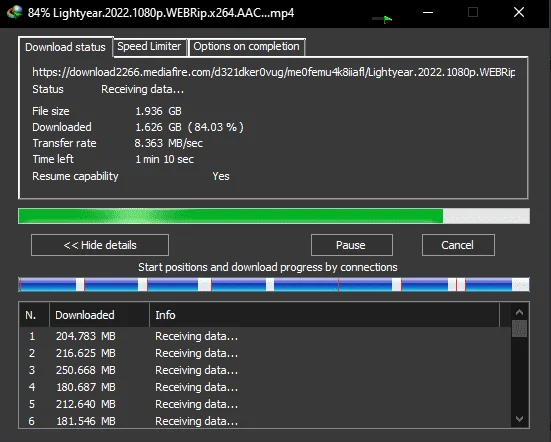The width and height of the screenshot is (551, 442).
Task: Select connection row with 216.625 MB
Action: tap(265, 353)
